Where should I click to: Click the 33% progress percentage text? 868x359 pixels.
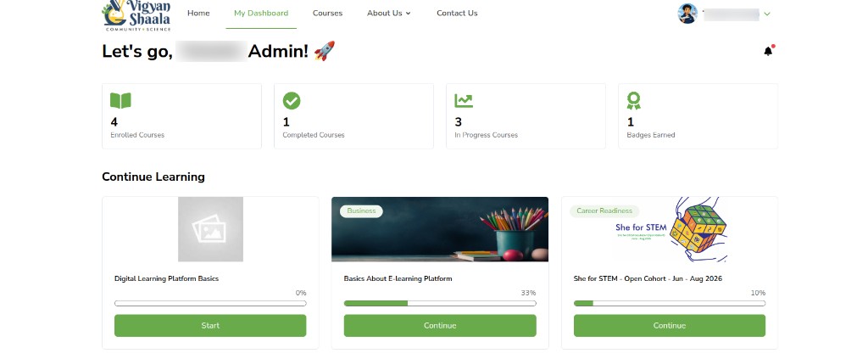529,293
